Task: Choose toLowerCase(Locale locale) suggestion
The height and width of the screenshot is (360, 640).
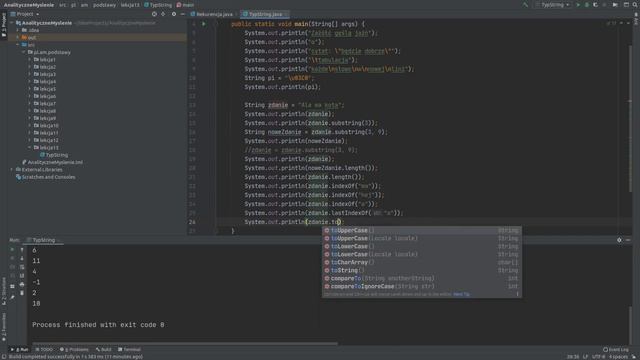Action: coord(422,254)
